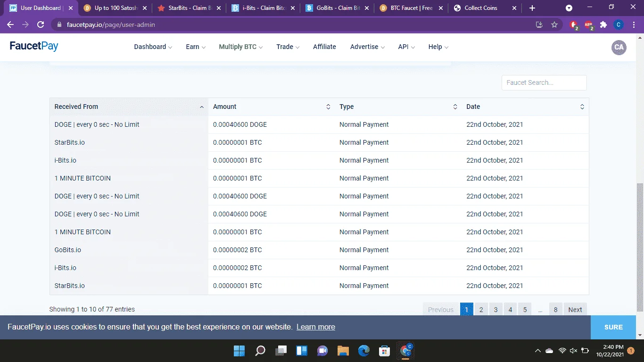Image resolution: width=644 pixels, height=362 pixels.
Task: Click the 0.00000002 BTC amount for GoBits.io
Action: tap(237, 250)
